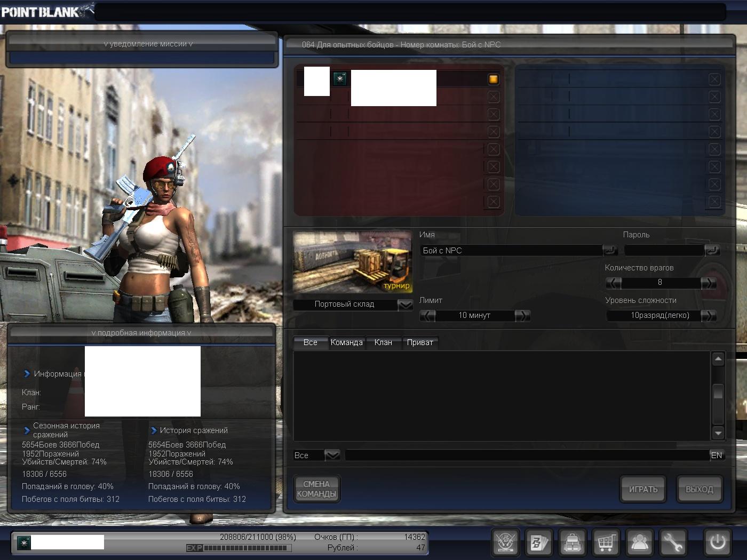Viewport: 747px width, 560px height.
Task: Switch to the Клан chat tab
Action: click(x=383, y=342)
